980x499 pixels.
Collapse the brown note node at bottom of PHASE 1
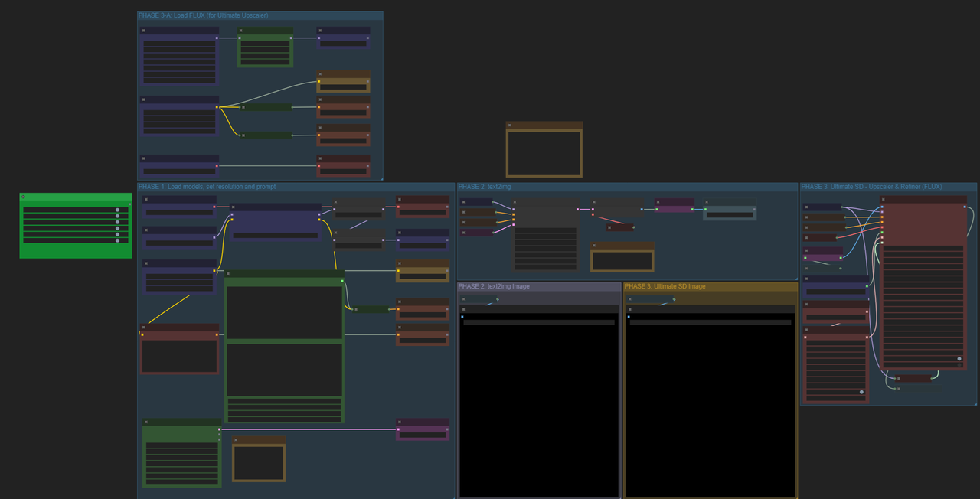(237, 440)
